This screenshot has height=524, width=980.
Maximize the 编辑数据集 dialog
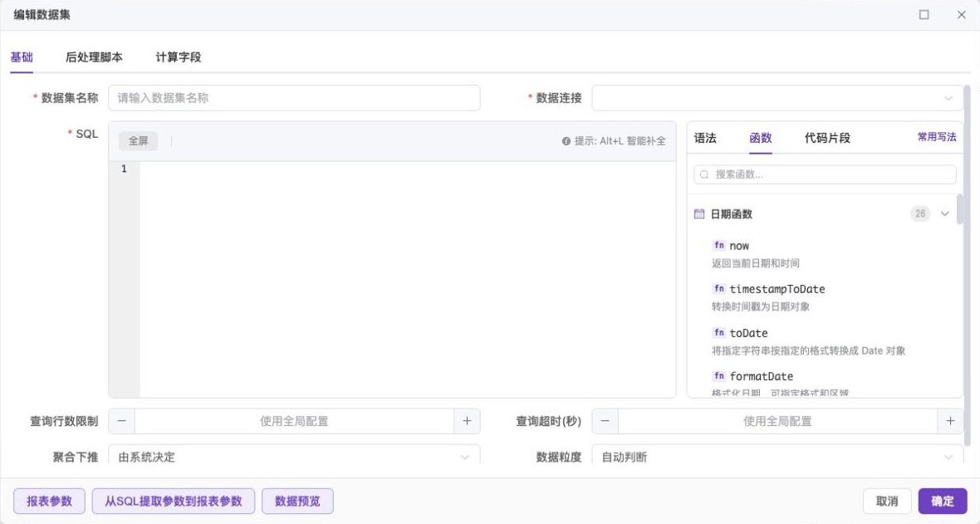[924, 14]
